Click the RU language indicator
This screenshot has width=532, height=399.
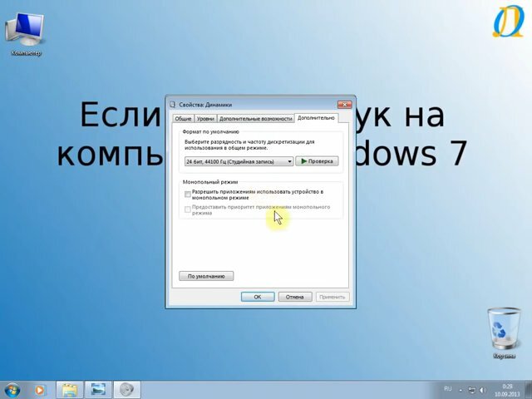click(448, 389)
